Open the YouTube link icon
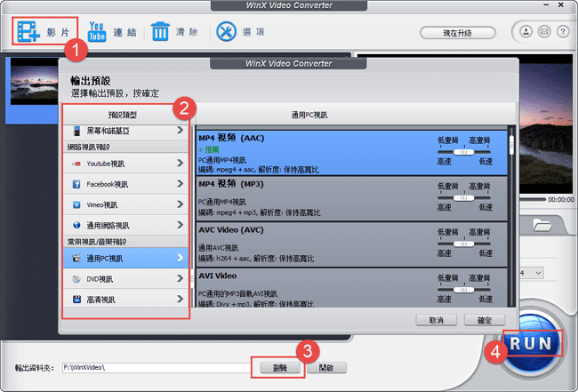 click(x=97, y=31)
